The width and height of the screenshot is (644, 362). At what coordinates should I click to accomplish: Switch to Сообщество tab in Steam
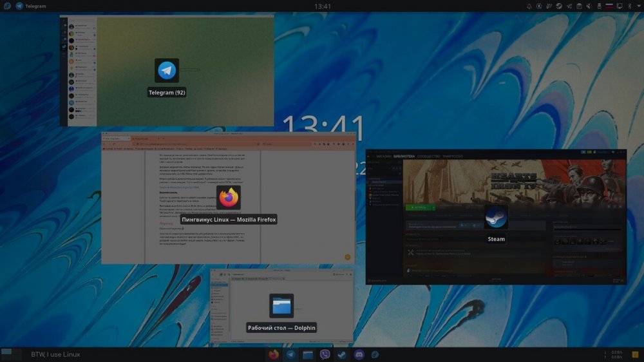pos(428,157)
